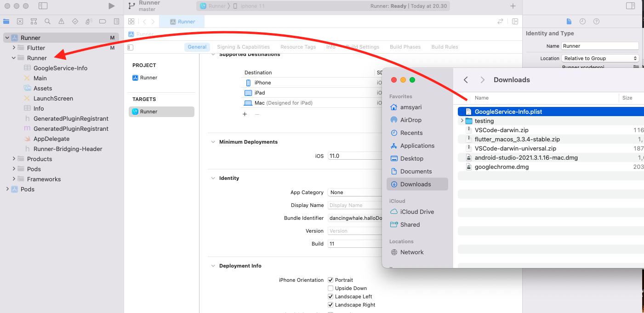Uncheck the Portrait orientation checkbox

click(331, 280)
